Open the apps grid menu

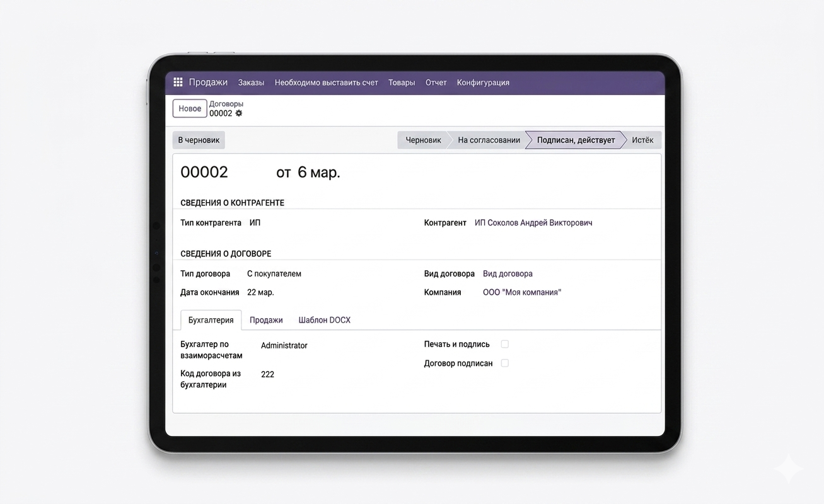(177, 82)
